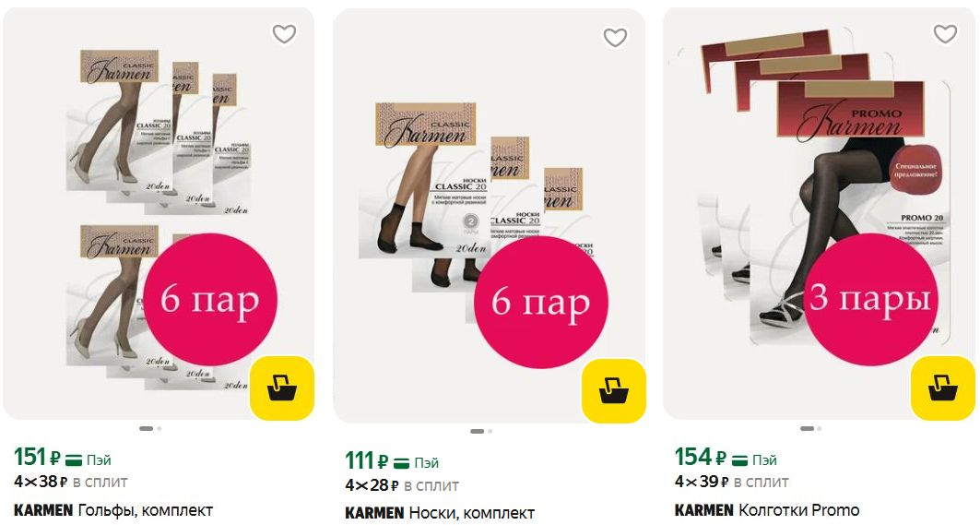Favorite the KARMEN Носки set with heart icon
This screenshot has width=980, height=525.
tap(615, 38)
